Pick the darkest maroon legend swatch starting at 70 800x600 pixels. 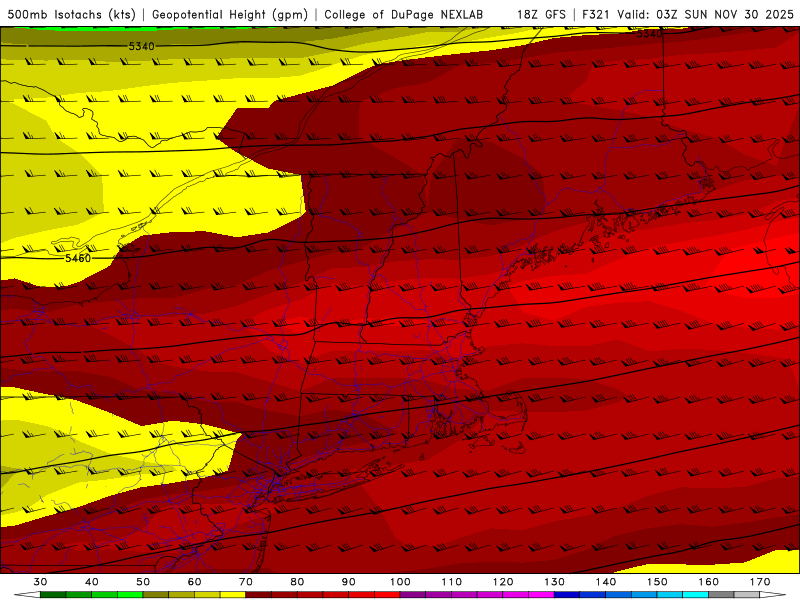(x=259, y=595)
